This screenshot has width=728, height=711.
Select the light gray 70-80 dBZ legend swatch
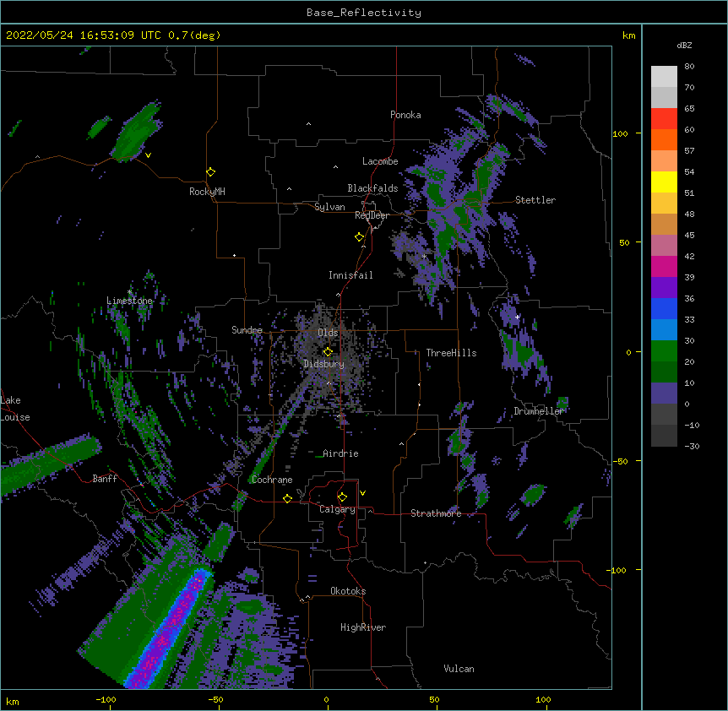point(664,77)
